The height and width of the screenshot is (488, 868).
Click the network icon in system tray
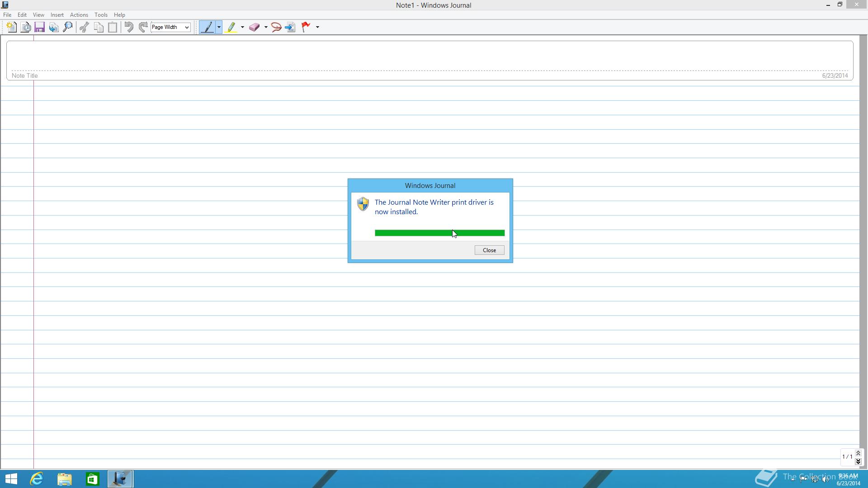click(815, 479)
